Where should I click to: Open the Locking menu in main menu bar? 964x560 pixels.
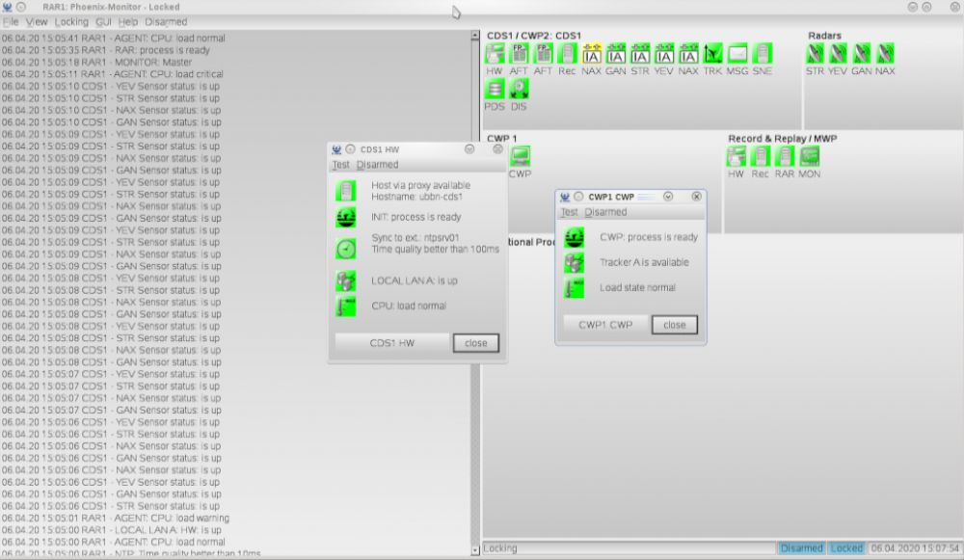(71, 21)
